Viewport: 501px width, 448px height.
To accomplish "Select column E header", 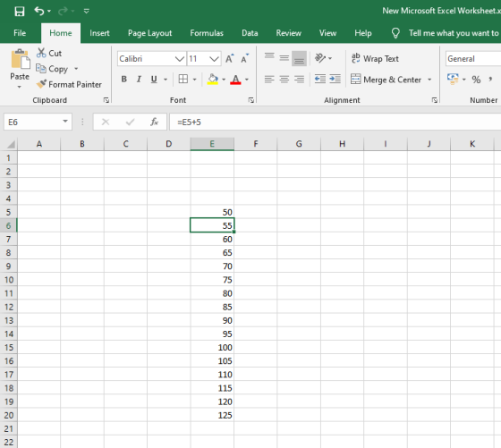I will 212,144.
